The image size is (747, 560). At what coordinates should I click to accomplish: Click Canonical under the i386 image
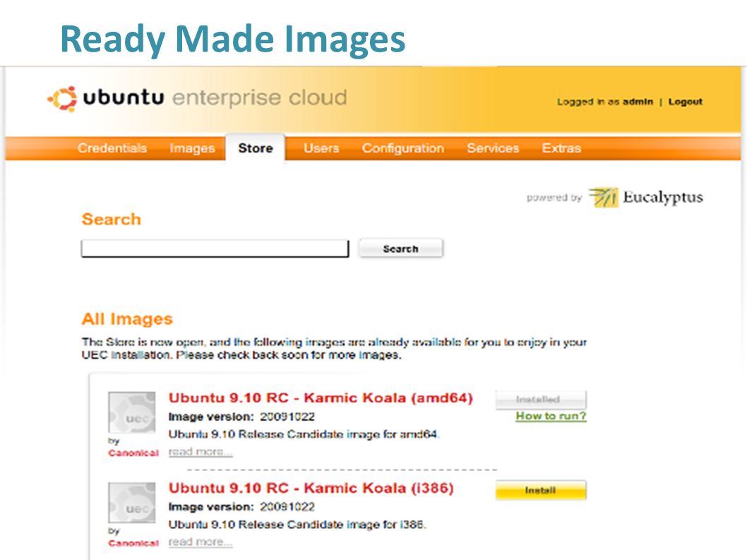click(133, 543)
